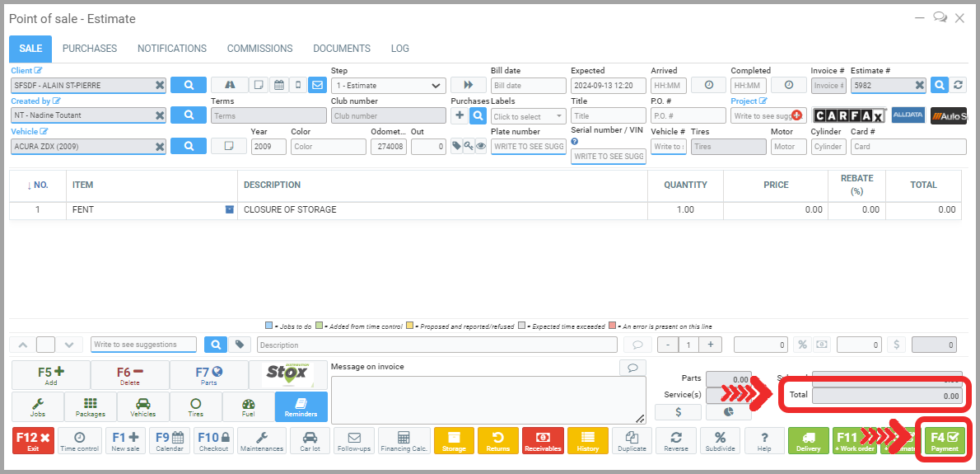Switch to the Purchases tab
Image resolution: width=980 pixels, height=474 pixels.
click(90, 49)
